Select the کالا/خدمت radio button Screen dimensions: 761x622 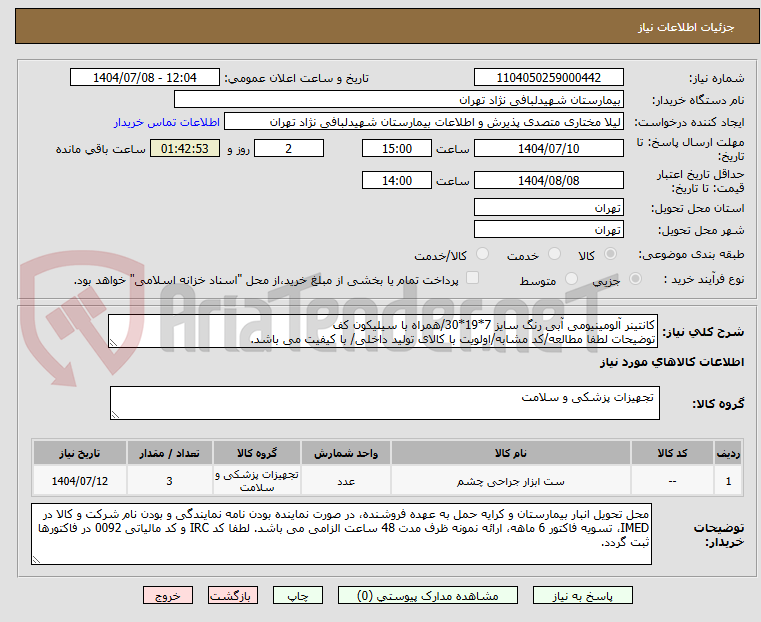[x=482, y=254]
